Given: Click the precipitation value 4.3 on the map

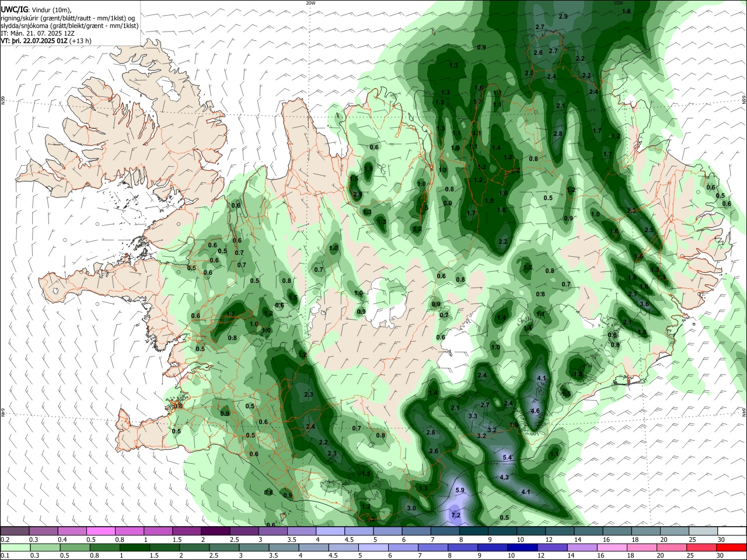Looking at the screenshot, I should tap(505, 477).
